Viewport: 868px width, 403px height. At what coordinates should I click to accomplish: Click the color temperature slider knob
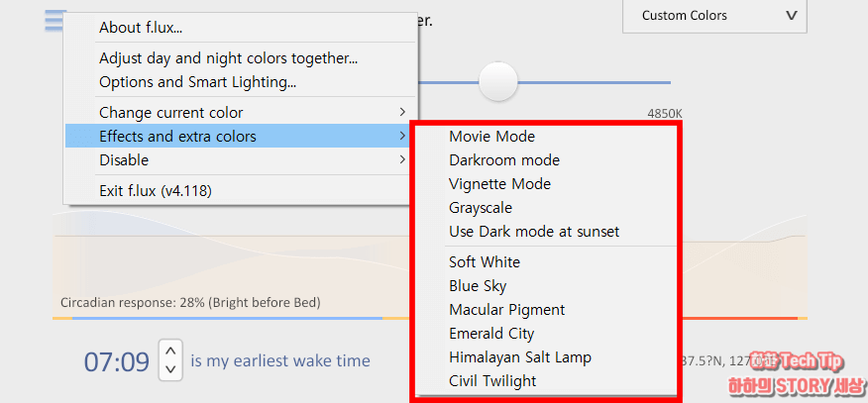pos(497,82)
